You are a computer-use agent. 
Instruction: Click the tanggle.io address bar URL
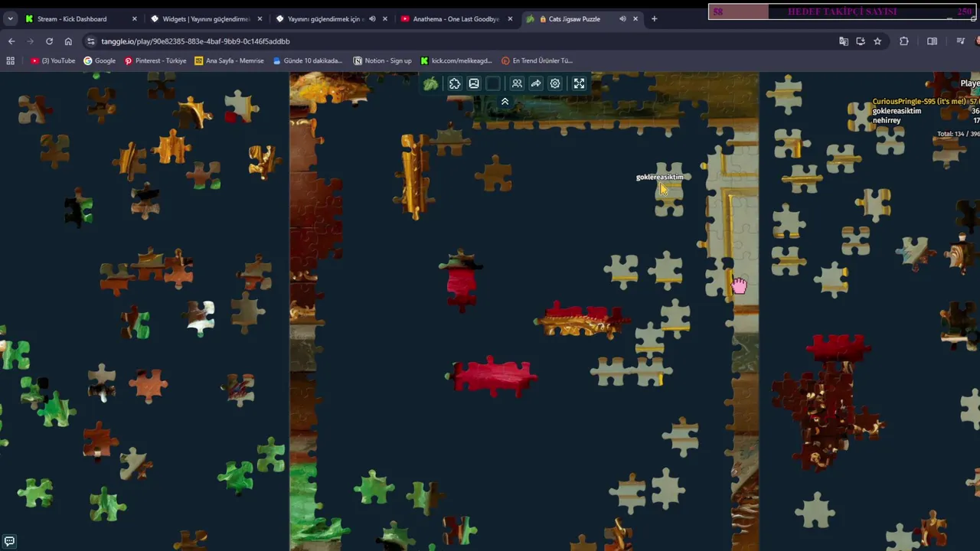point(195,41)
